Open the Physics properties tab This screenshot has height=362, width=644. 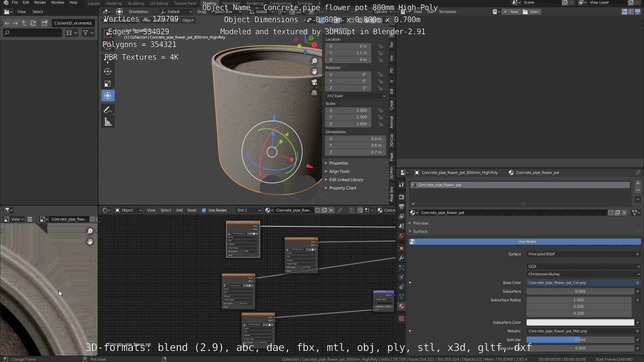401,278
